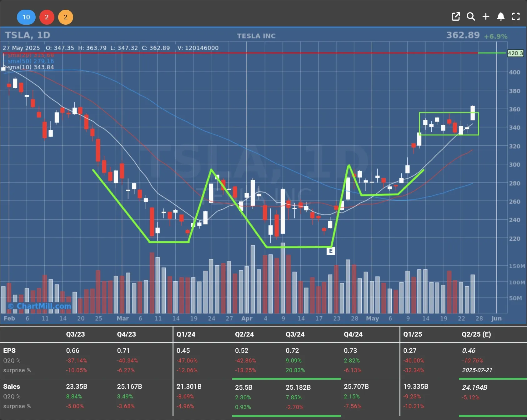The width and height of the screenshot is (527, 420).
Task: Click the Sales row label
Action: coord(12,386)
